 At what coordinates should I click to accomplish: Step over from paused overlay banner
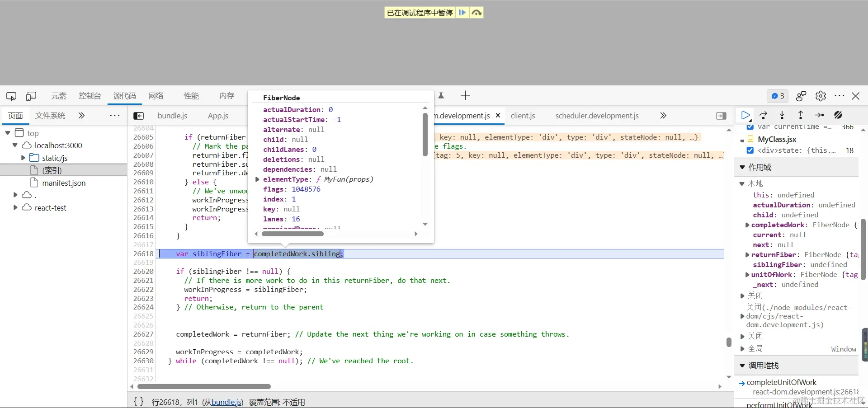pos(476,13)
